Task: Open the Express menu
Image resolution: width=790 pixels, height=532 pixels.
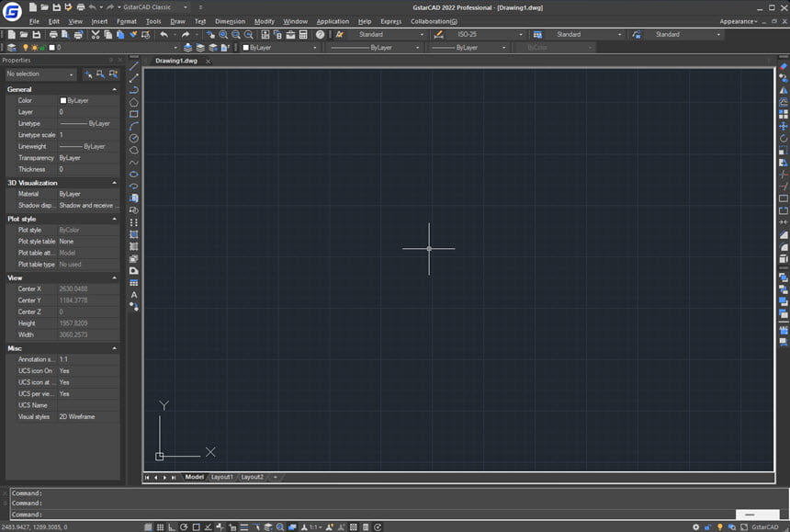Action: [x=391, y=21]
